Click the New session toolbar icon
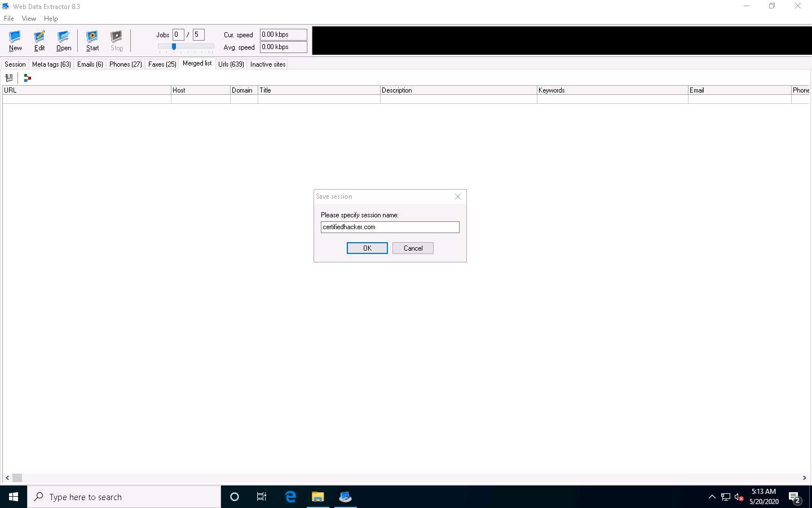Viewport: 812px width, 508px height. (15, 41)
